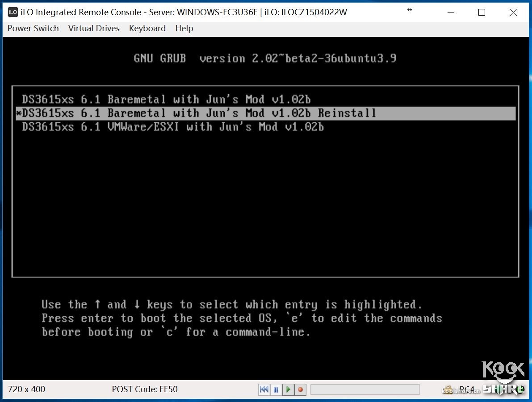Click the 720 x 400 resolution text
The width and height of the screenshot is (532, 402).
[26, 389]
